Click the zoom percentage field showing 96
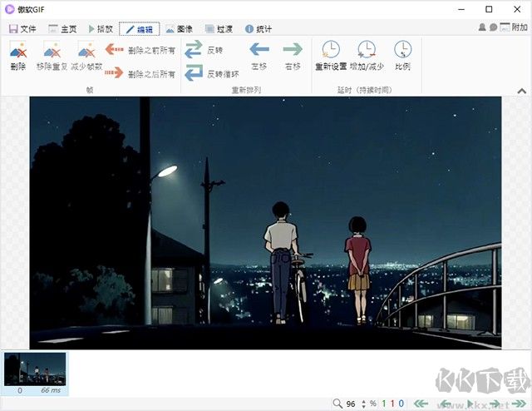532x411 pixels. [x=351, y=404]
